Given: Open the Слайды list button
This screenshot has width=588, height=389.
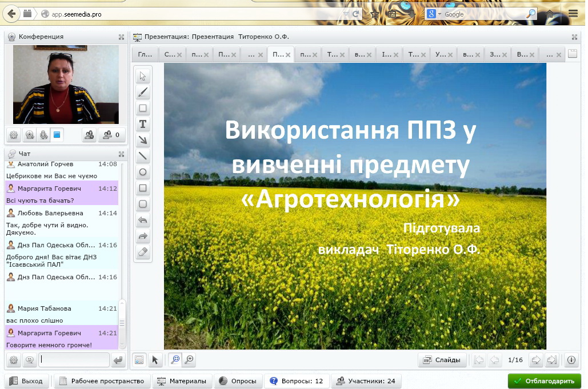Looking at the screenshot, I should pos(442,360).
